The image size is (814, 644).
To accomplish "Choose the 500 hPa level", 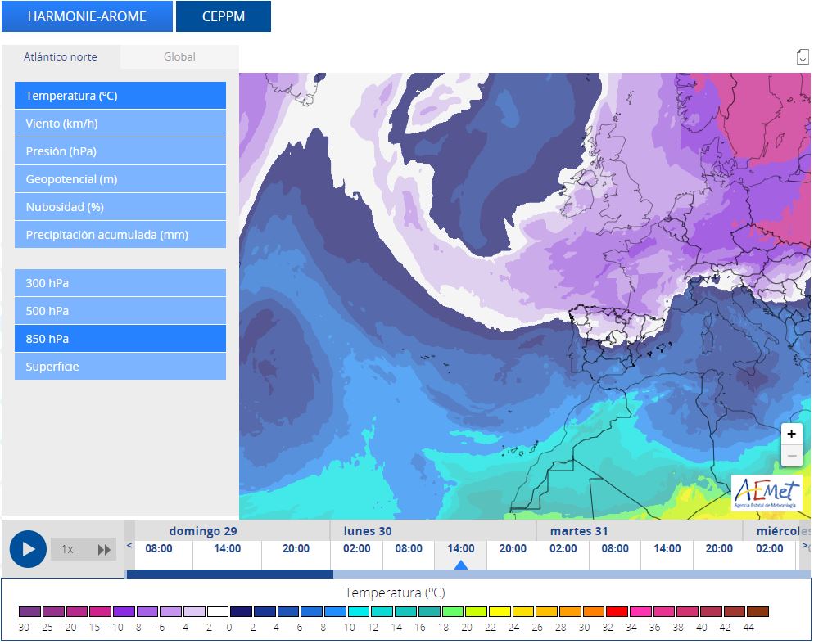I will tap(120, 311).
